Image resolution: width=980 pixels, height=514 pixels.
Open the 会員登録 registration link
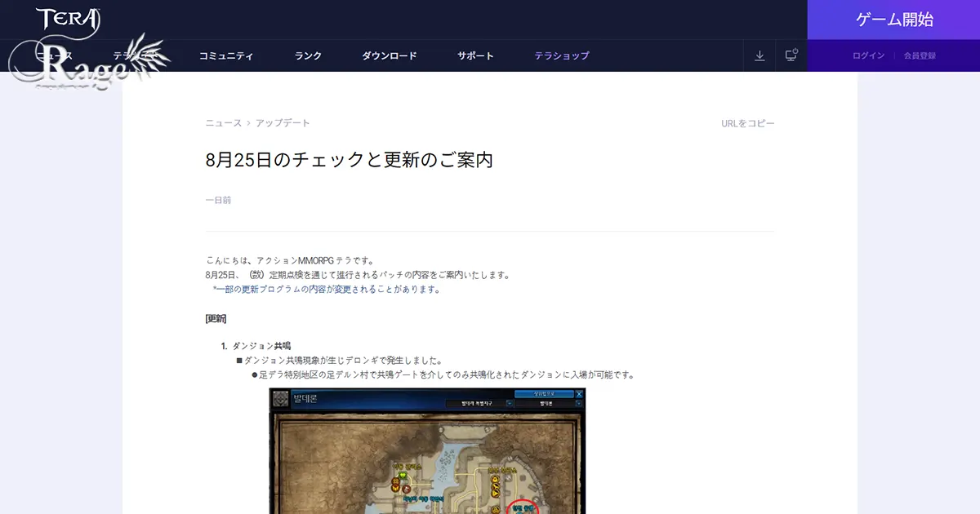pos(921,55)
